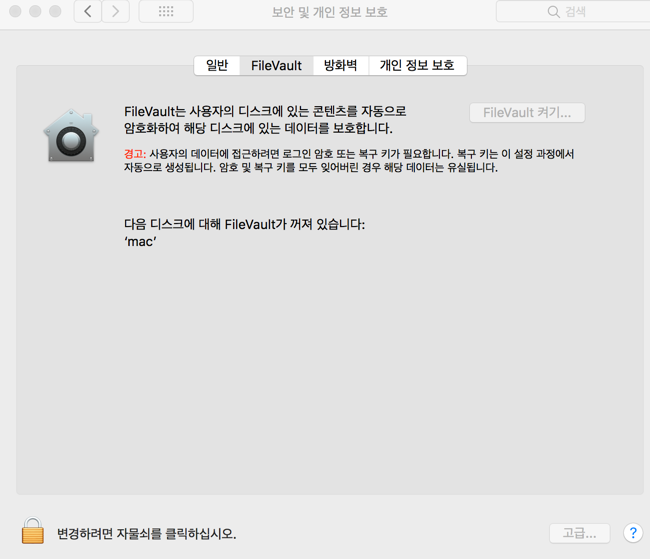
Task: Focus the 검색 search field
Action: point(573,12)
